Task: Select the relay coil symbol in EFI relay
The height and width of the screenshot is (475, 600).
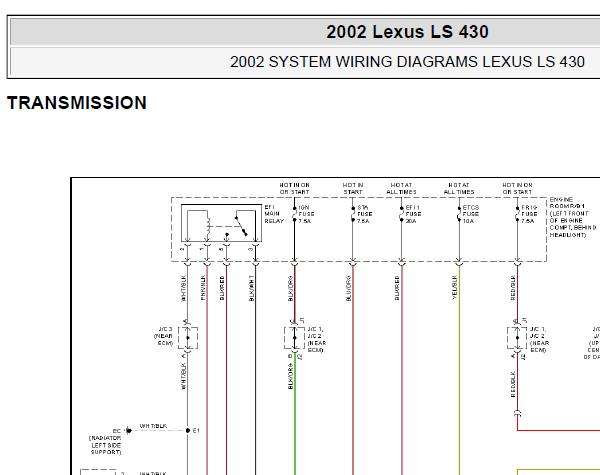Action: click(208, 226)
